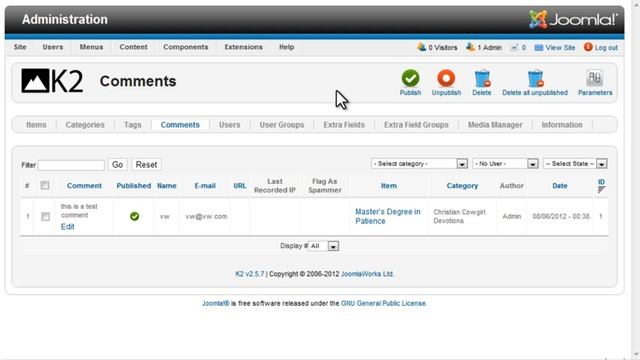The height and width of the screenshot is (360, 640).
Task: Open the Display # dropdown
Action: click(323, 246)
